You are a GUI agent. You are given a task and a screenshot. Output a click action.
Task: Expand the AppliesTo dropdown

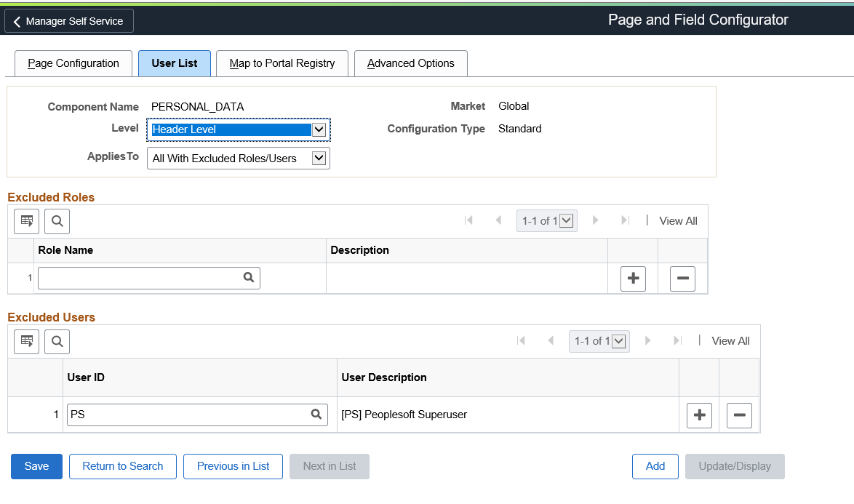click(x=318, y=158)
